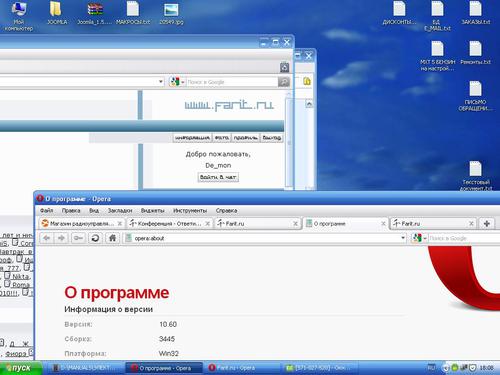Click the platform value Win32
This screenshot has height=375, width=500.
tap(169, 353)
